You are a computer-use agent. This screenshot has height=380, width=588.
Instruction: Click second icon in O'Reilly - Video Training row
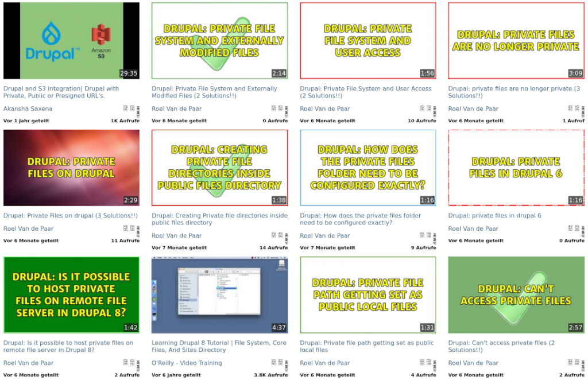coord(280,362)
